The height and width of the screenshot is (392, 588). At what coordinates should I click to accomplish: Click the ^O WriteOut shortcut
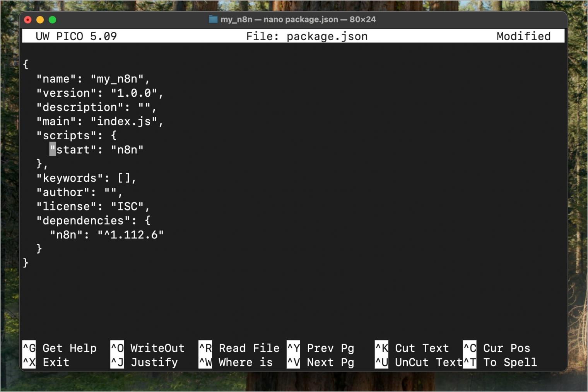point(147,348)
